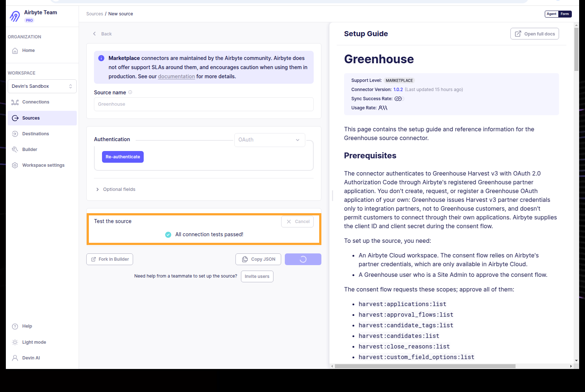
Task: Click the Setup Guide vertical scrollbar
Action: [x=576, y=49]
